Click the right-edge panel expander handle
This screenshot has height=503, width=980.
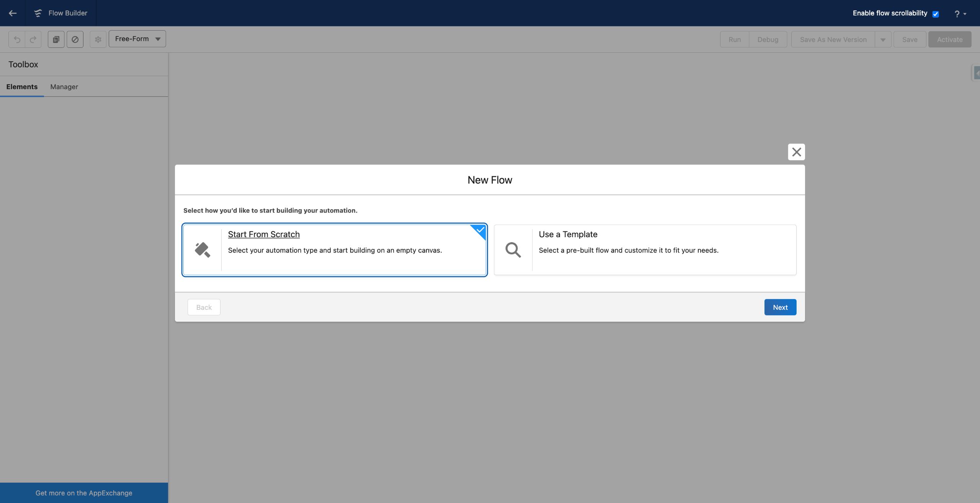coord(977,73)
